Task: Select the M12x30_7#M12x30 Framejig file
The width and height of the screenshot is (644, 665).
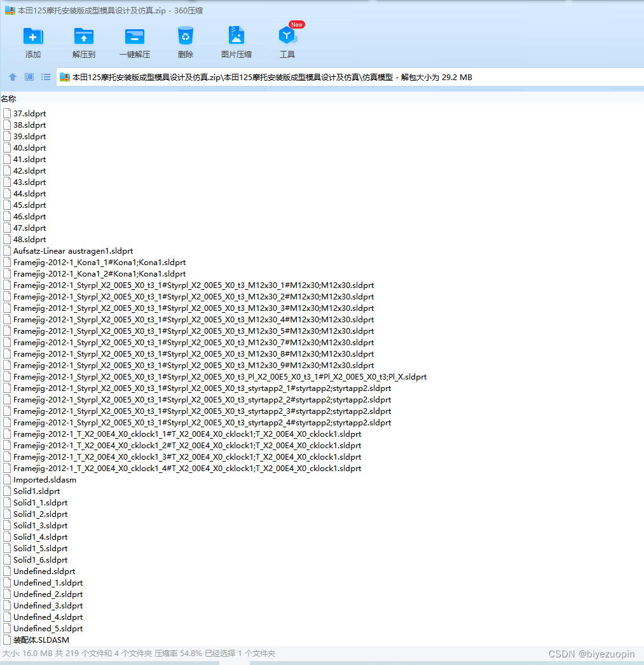Action: (x=193, y=343)
